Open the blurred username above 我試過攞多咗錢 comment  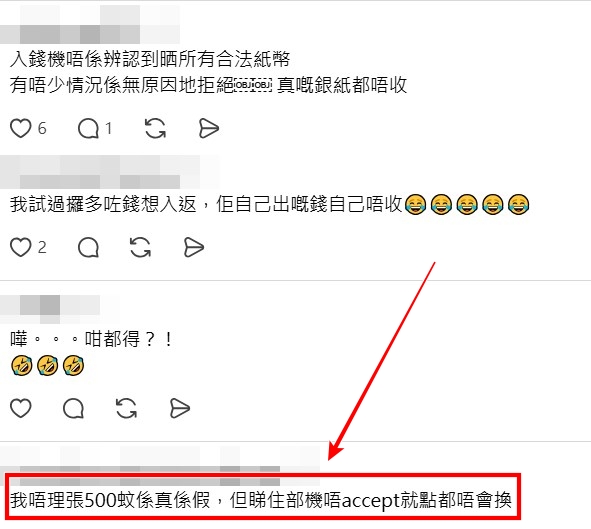click(x=109, y=172)
